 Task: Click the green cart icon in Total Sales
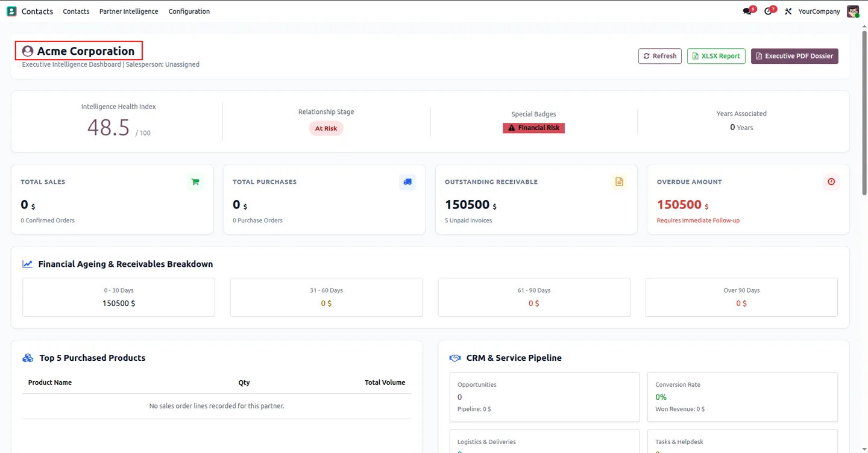[x=195, y=181]
